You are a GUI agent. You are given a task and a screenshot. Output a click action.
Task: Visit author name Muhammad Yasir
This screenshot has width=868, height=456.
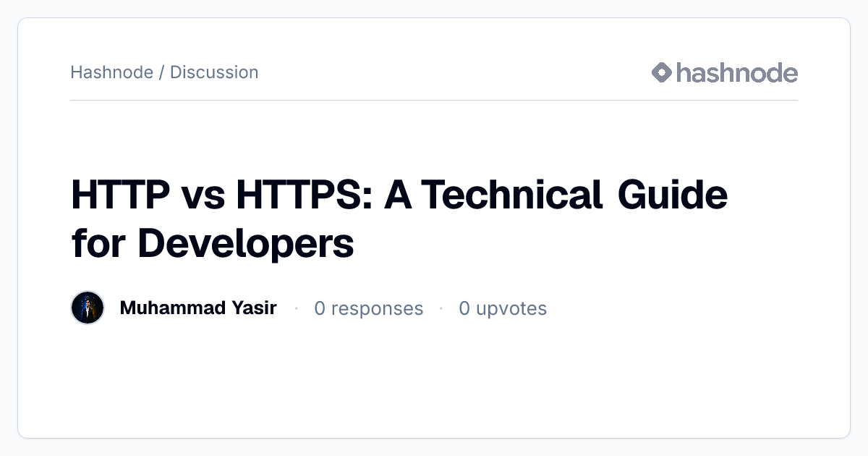(198, 308)
